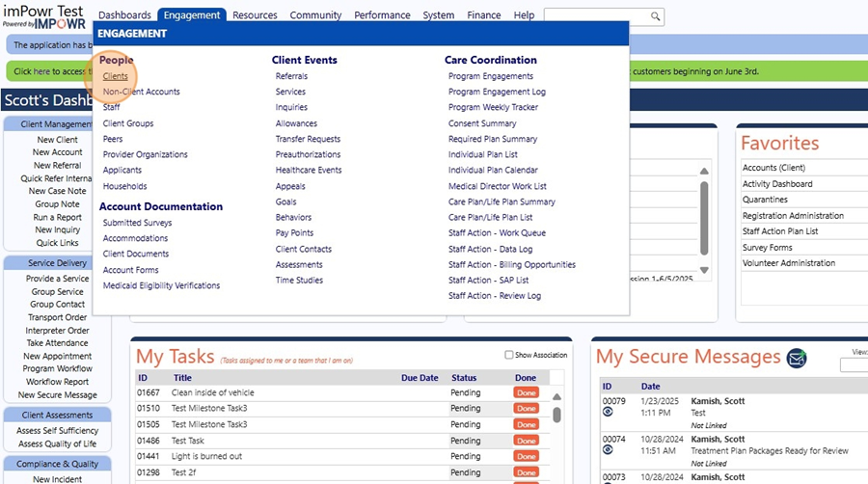Click New Case Note link
The image size is (868, 484).
click(x=57, y=191)
